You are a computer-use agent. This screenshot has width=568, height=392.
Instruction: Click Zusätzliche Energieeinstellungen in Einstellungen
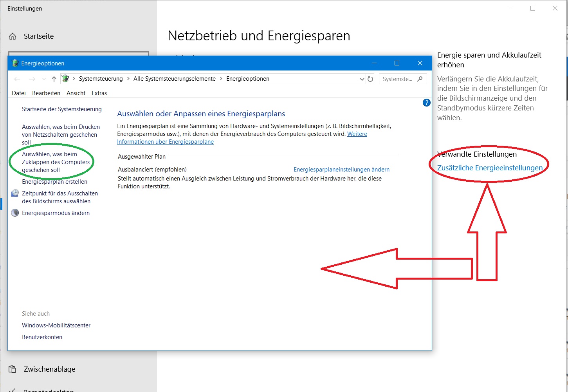point(490,168)
